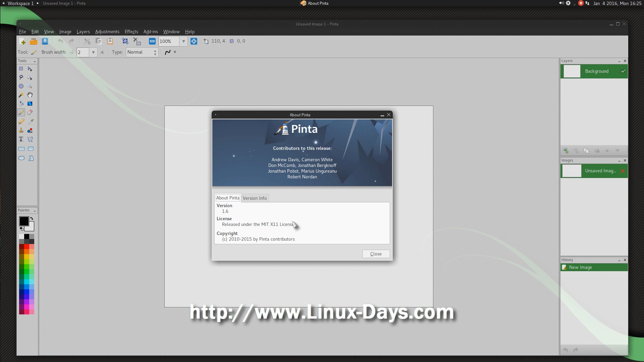Decrease brush width minus button
644x362 pixels.
click(x=71, y=52)
